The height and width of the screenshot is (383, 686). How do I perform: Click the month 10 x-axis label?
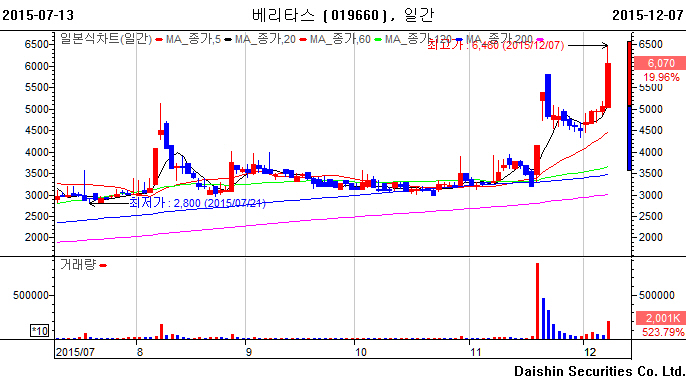coord(360,352)
